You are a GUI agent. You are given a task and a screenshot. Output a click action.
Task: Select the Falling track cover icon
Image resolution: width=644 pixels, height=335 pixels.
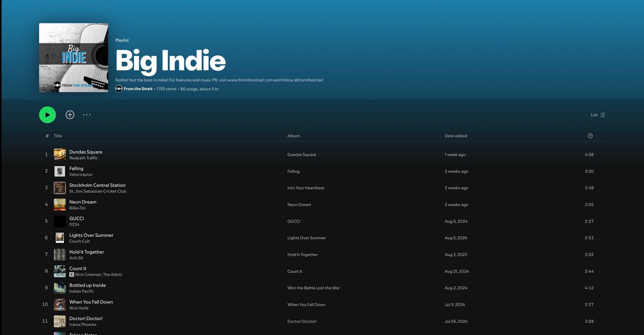pyautogui.click(x=60, y=171)
